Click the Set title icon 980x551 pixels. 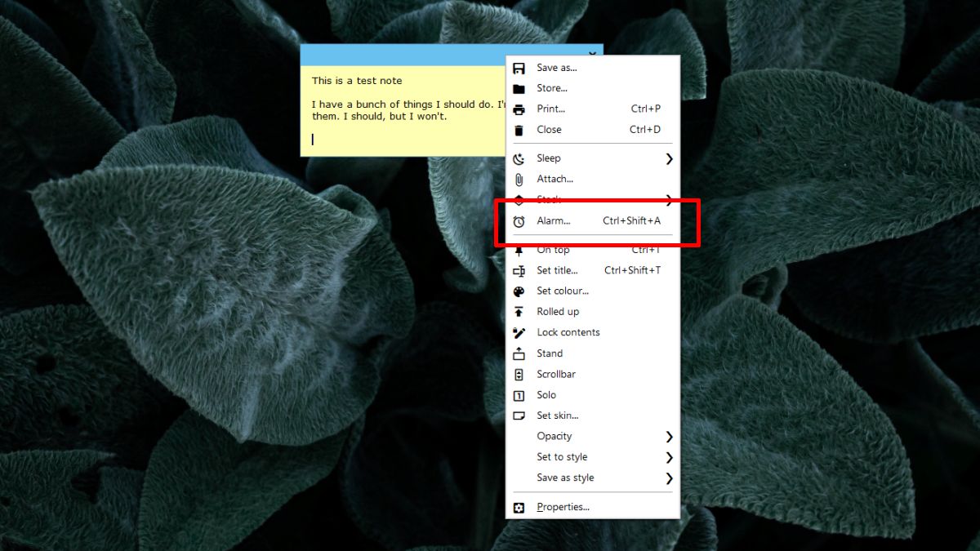[519, 271]
